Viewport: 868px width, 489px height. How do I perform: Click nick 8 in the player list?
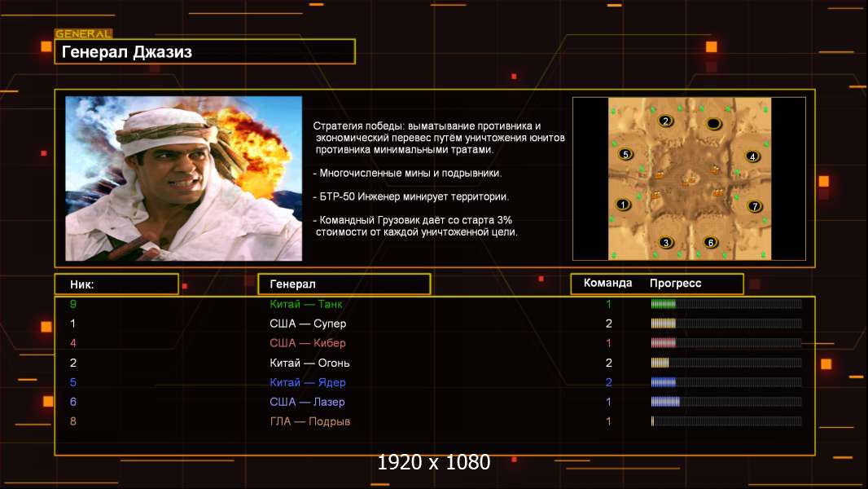pos(73,421)
